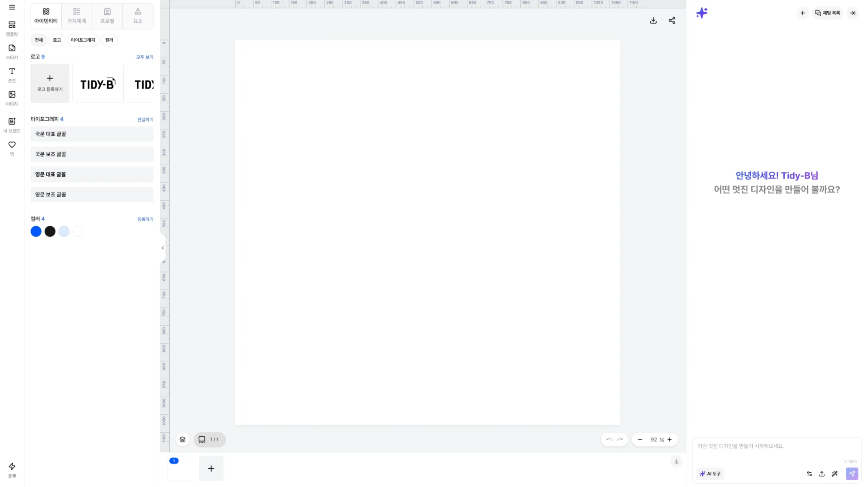Click the canvas download icon
The height and width of the screenshot is (487, 868).
pyautogui.click(x=653, y=20)
